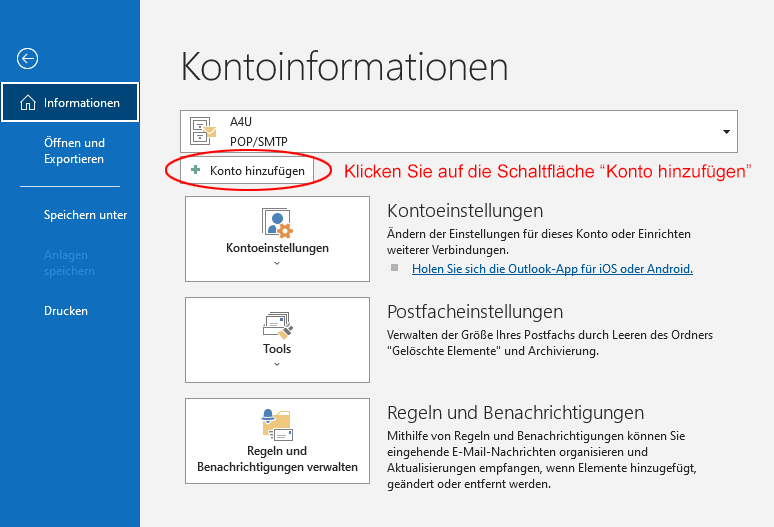The image size is (774, 527).
Task: Click the home icon beside Informationen
Action: click(28, 103)
